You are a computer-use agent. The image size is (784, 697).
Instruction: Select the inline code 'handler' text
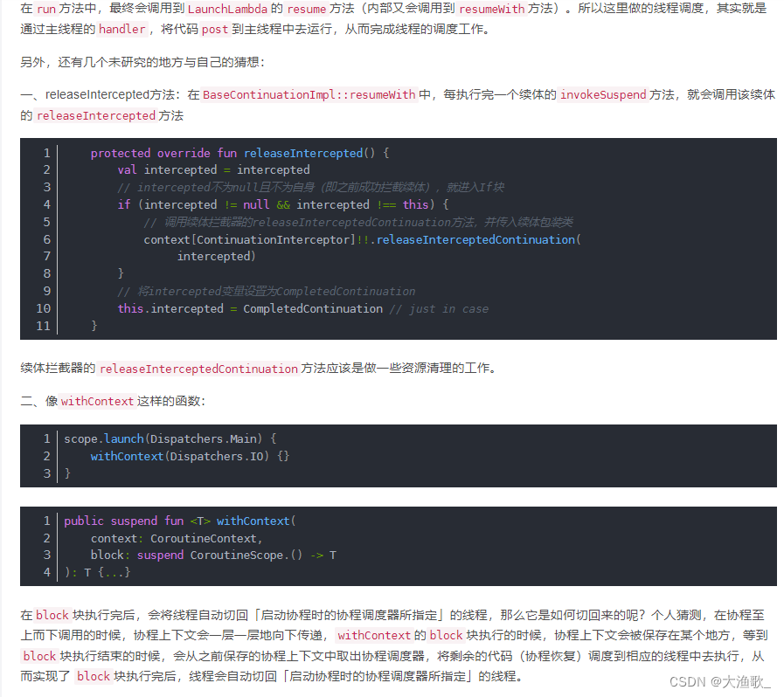point(120,29)
